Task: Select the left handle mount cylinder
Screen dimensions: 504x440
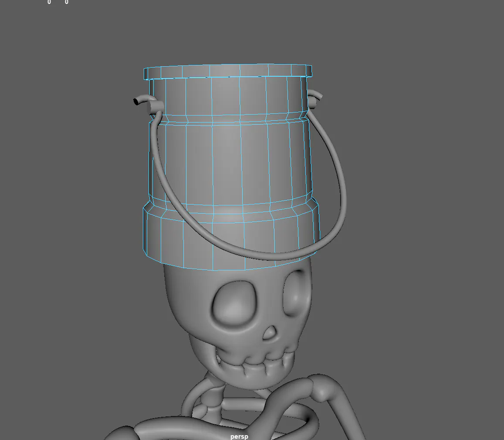Action: pyautogui.click(x=154, y=107)
